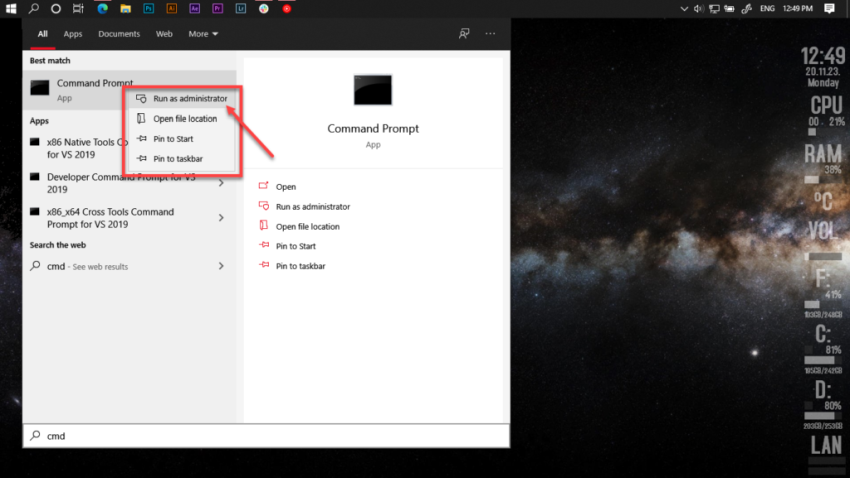Click the taskbar search magnifier icon
The width and height of the screenshot is (850, 478).
(34, 9)
